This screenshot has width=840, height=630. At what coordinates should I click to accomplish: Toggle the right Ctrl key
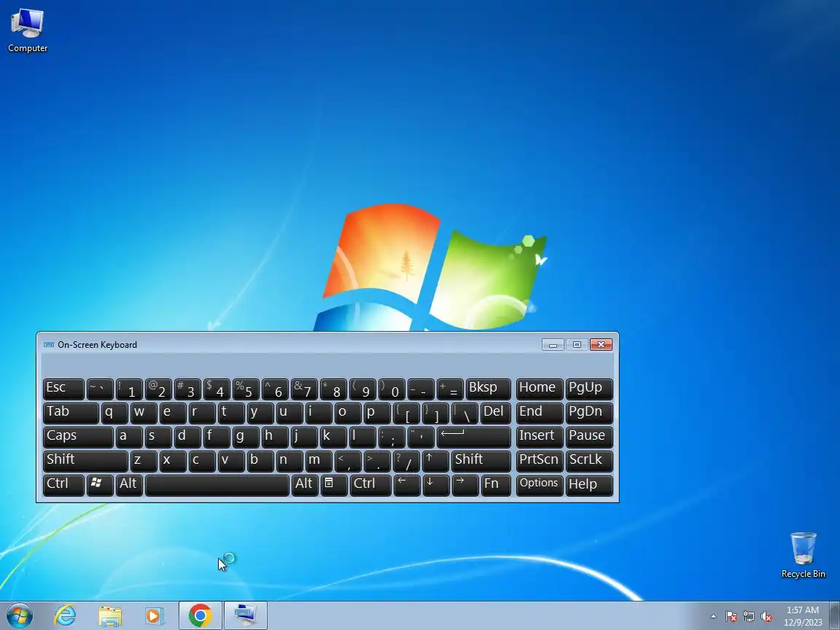point(371,486)
